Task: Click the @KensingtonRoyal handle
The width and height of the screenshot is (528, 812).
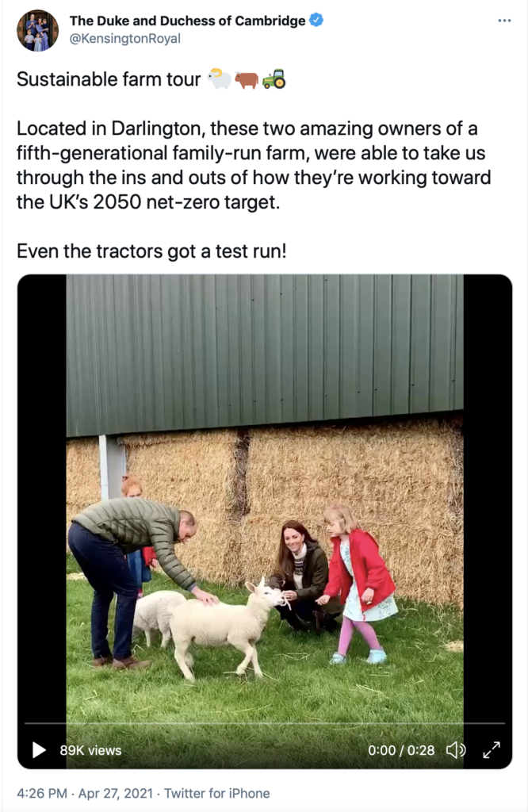Action: [x=124, y=39]
